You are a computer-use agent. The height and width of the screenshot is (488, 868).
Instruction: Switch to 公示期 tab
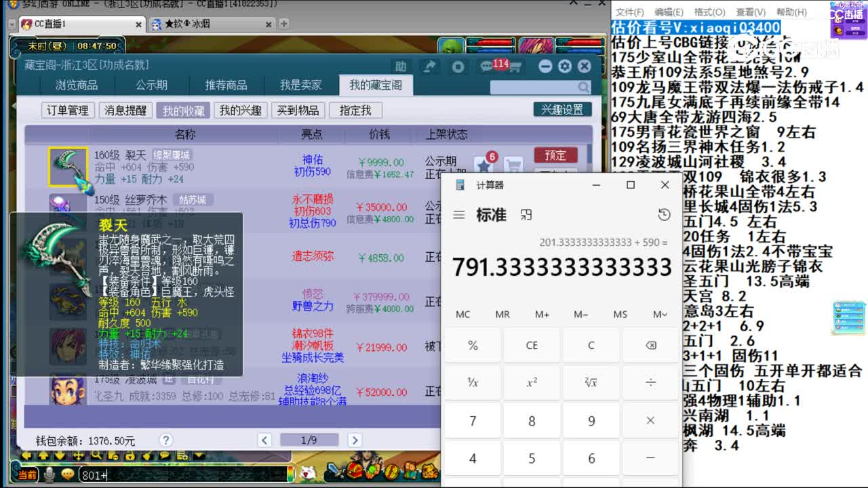151,85
